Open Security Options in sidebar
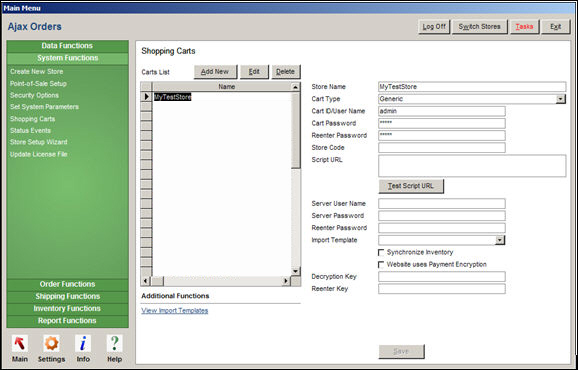 [34, 95]
